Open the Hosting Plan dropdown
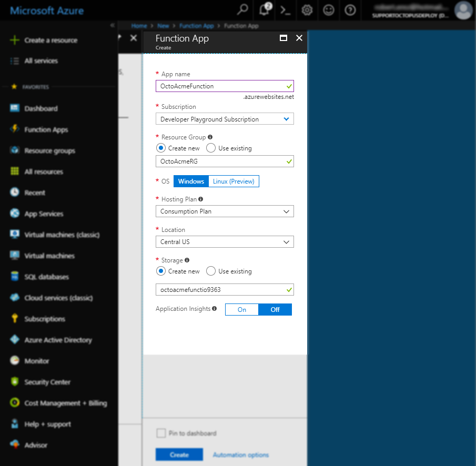Image resolution: width=476 pixels, height=466 pixels. (x=225, y=211)
